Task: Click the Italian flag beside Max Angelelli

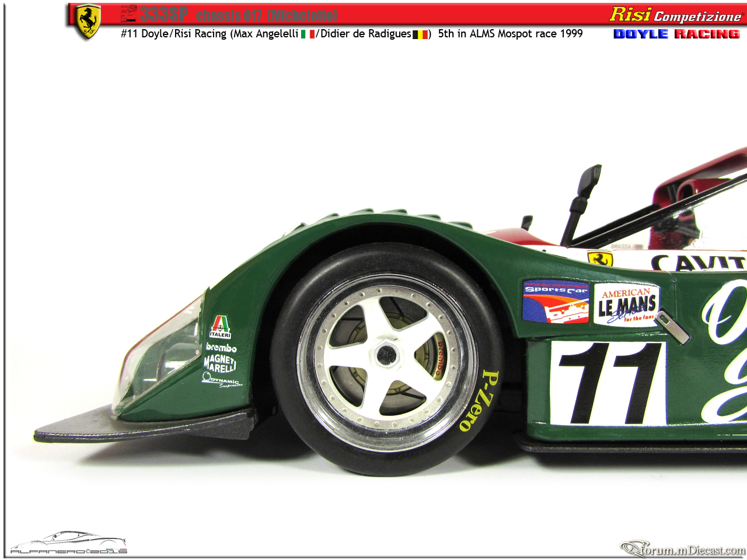Action: (308, 34)
